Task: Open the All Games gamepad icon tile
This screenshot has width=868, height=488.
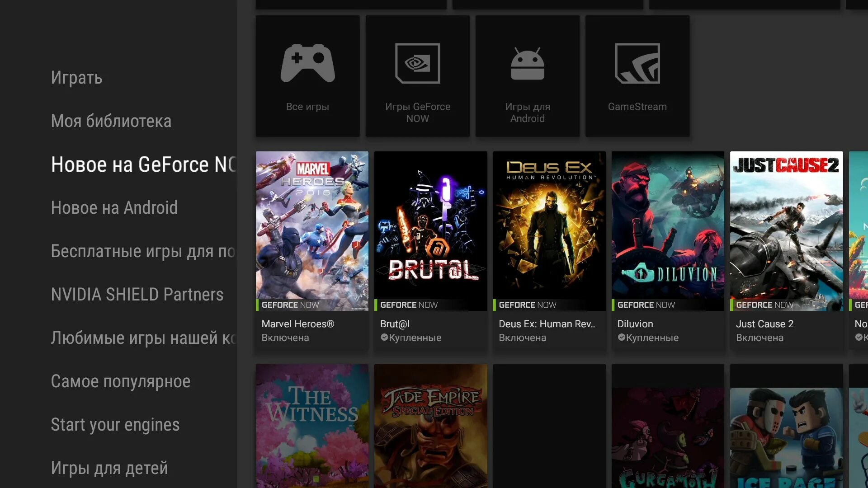Action: [x=307, y=76]
